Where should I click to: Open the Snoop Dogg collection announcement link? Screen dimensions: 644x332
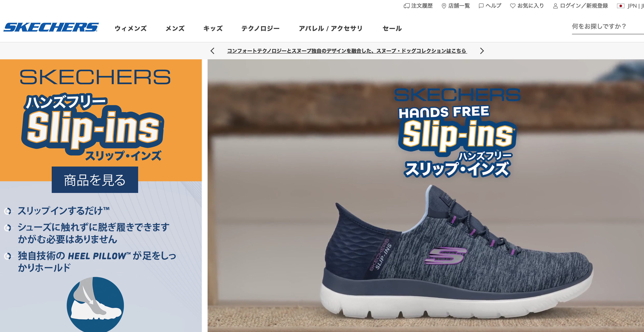click(x=347, y=51)
